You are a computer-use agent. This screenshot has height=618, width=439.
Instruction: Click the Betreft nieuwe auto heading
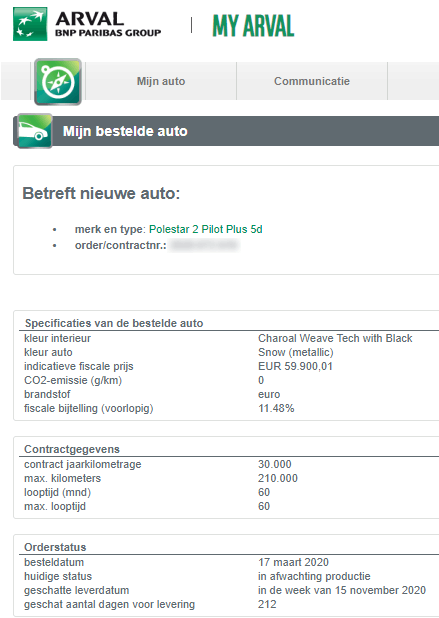tap(101, 194)
